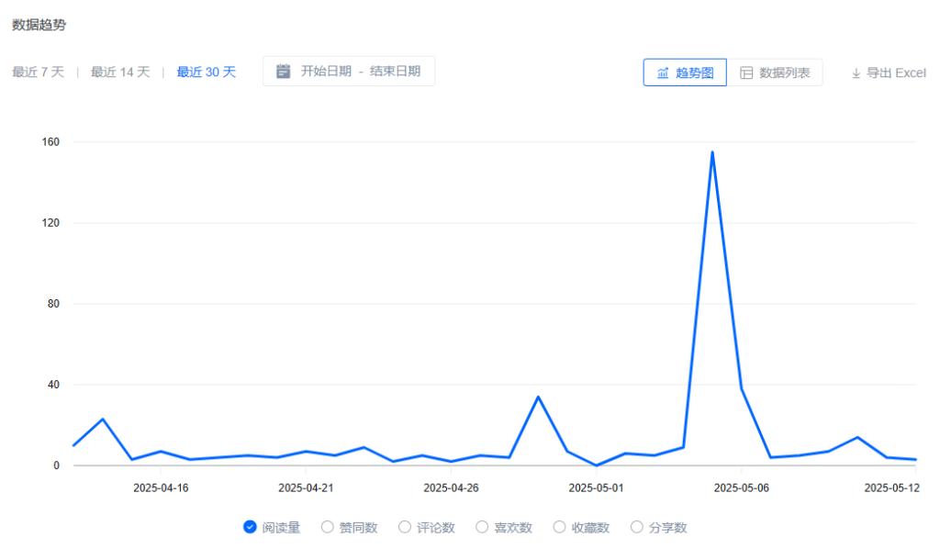
Task: Switch to 最近 14 天 range
Action: [119, 72]
